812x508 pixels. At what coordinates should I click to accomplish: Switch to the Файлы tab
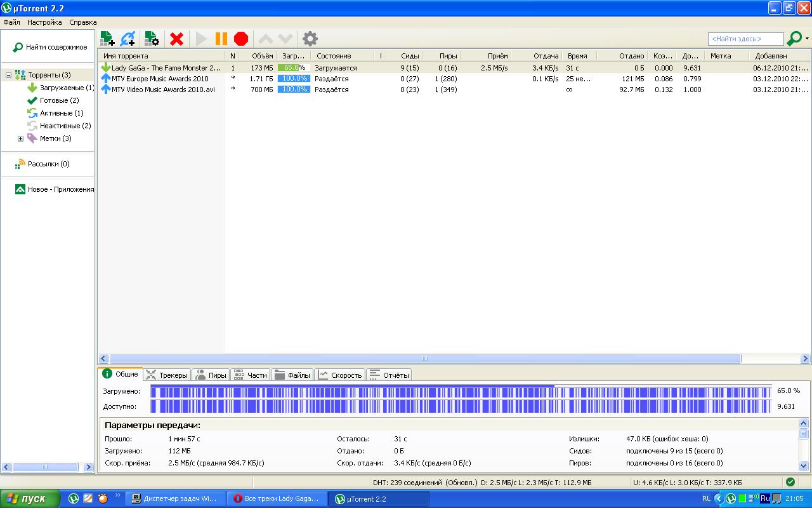point(292,375)
